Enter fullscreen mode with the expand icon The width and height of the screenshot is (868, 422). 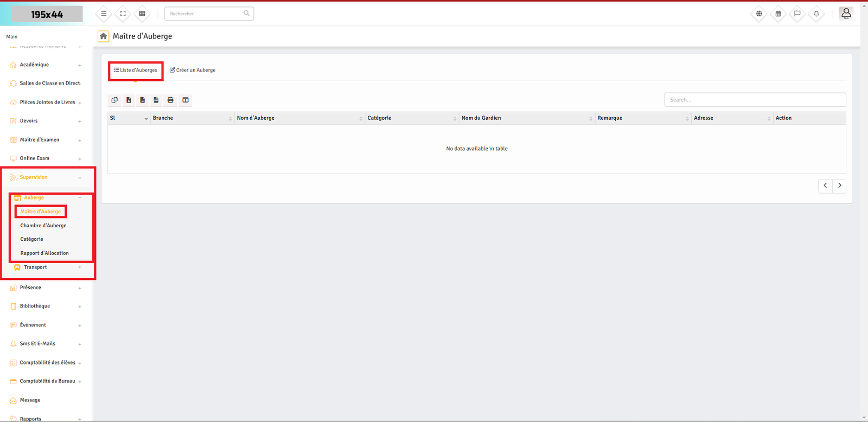point(123,14)
